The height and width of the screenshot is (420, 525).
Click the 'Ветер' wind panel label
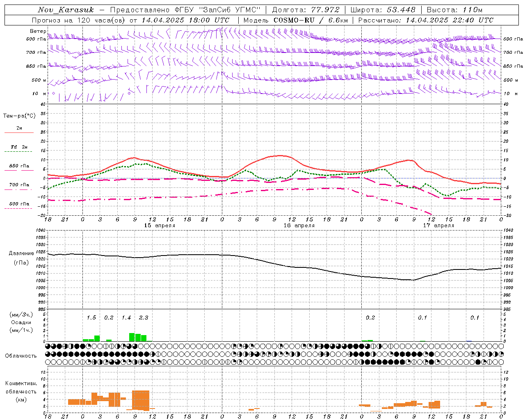click(x=38, y=31)
